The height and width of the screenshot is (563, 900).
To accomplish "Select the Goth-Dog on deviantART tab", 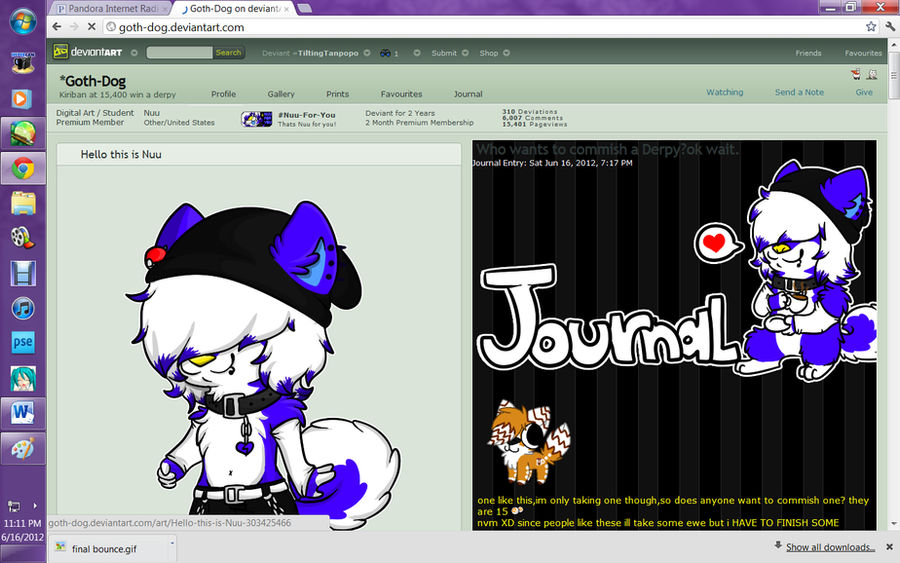I will click(235, 9).
